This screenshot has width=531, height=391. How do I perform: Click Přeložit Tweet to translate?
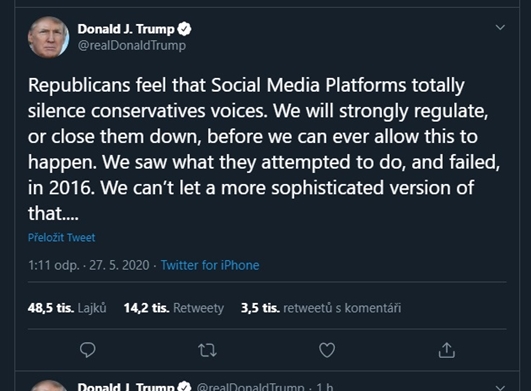[x=61, y=238]
